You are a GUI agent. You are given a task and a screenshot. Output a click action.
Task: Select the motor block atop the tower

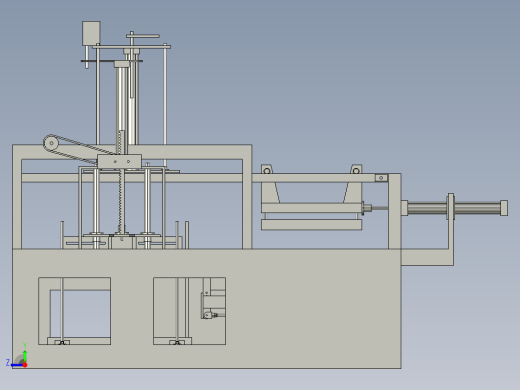pyautogui.click(x=91, y=33)
